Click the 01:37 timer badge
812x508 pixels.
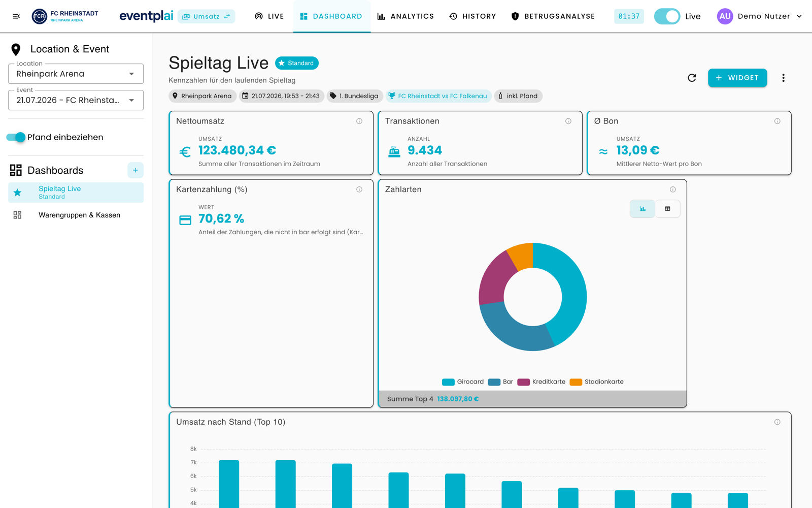coord(629,16)
